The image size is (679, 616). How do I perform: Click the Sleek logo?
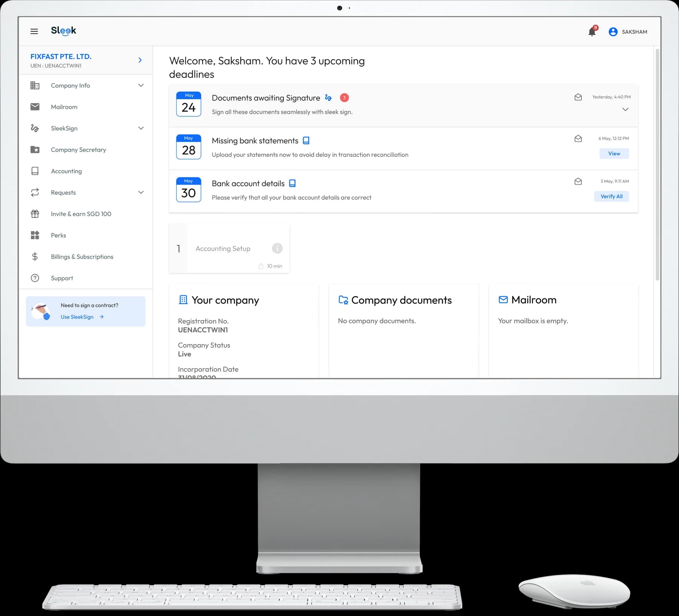[63, 31]
